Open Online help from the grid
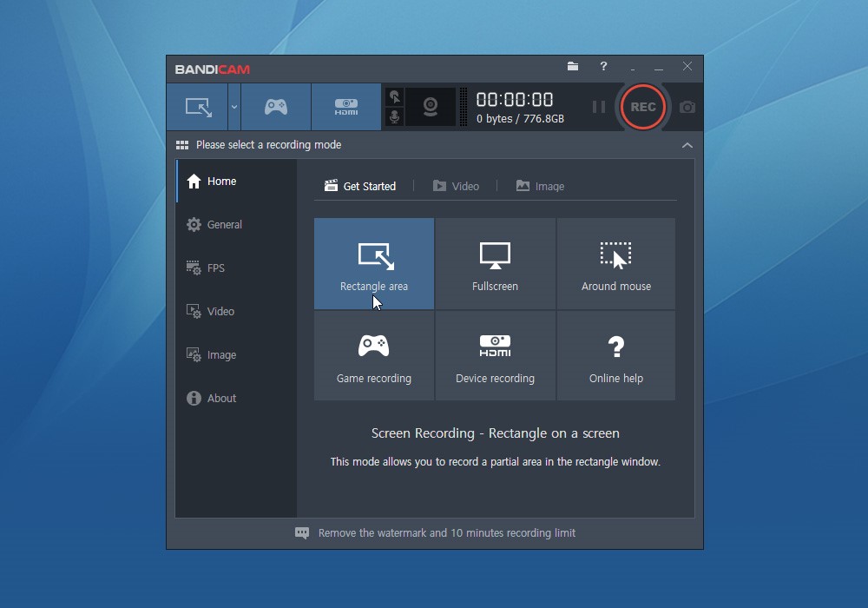Viewport: 868px width, 608px height. tap(616, 354)
